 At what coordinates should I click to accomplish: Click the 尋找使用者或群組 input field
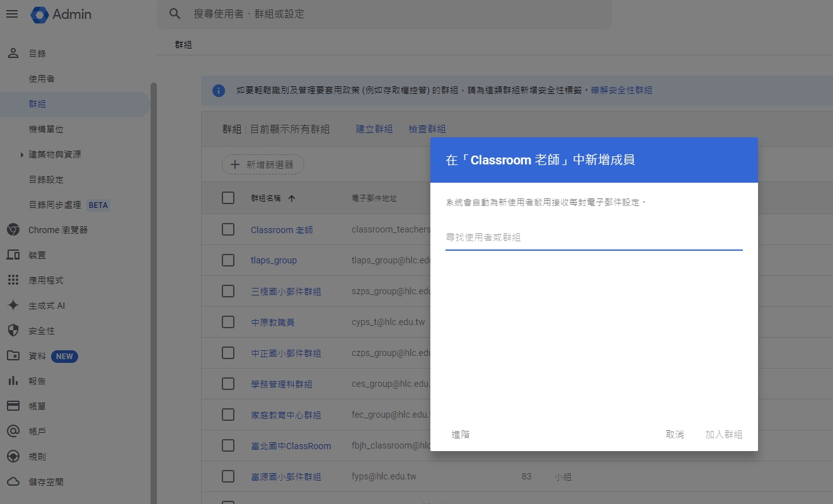coord(594,238)
